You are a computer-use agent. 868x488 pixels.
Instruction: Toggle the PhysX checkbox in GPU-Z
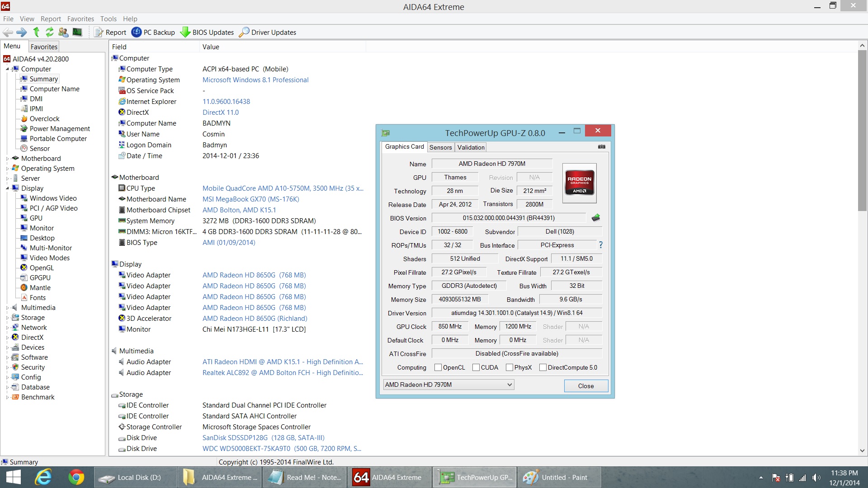(509, 367)
